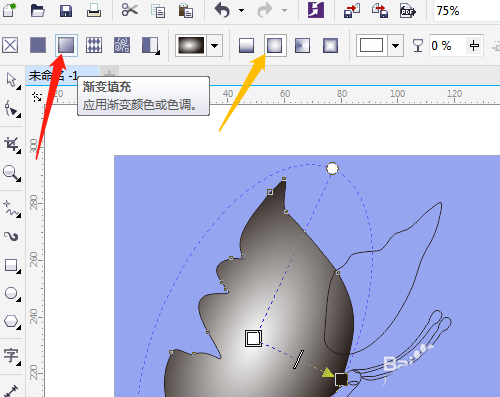Import a file
Screen dimensions: 500x397
coord(352,10)
